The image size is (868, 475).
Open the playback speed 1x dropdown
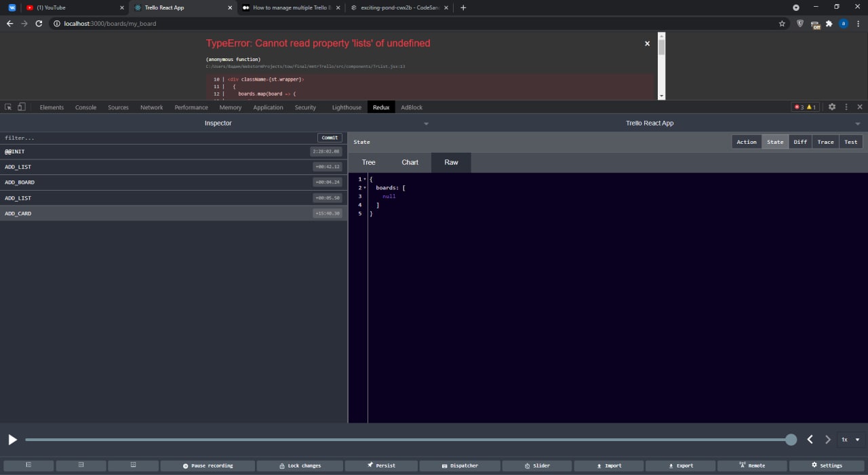tap(850, 440)
